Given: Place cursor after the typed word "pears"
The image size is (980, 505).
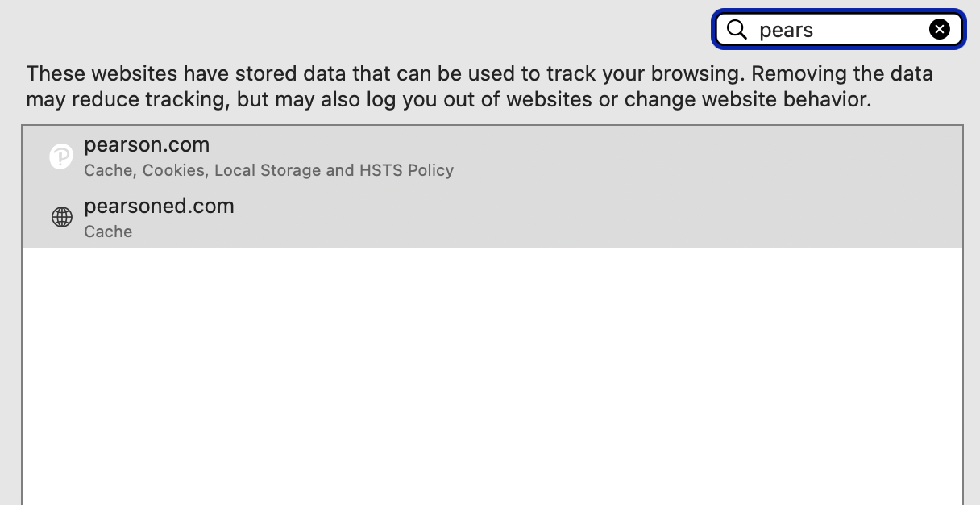Looking at the screenshot, I should click(x=815, y=30).
